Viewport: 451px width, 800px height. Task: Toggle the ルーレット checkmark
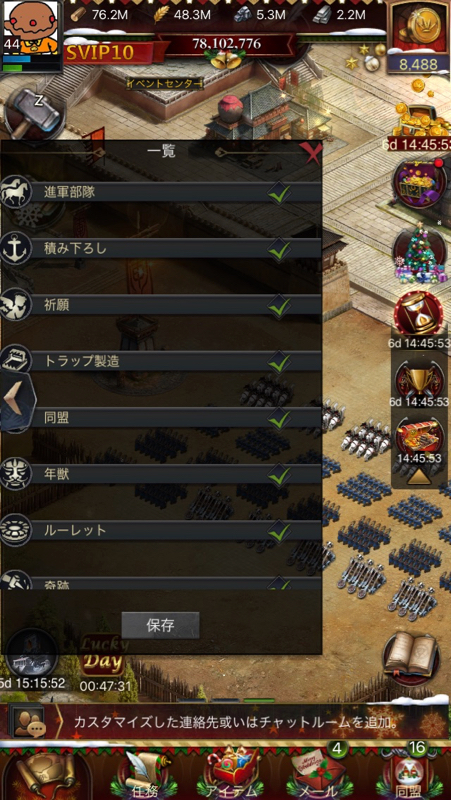pyautogui.click(x=280, y=532)
